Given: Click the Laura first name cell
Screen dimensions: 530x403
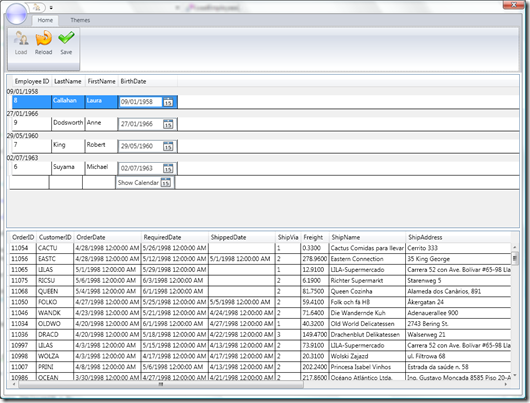Looking at the screenshot, I should [101, 102].
